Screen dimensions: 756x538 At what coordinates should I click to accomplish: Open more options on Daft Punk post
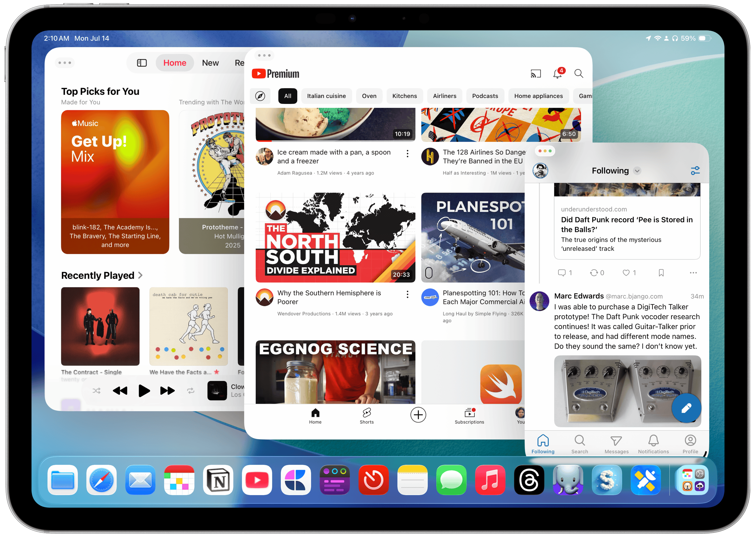[x=693, y=273]
